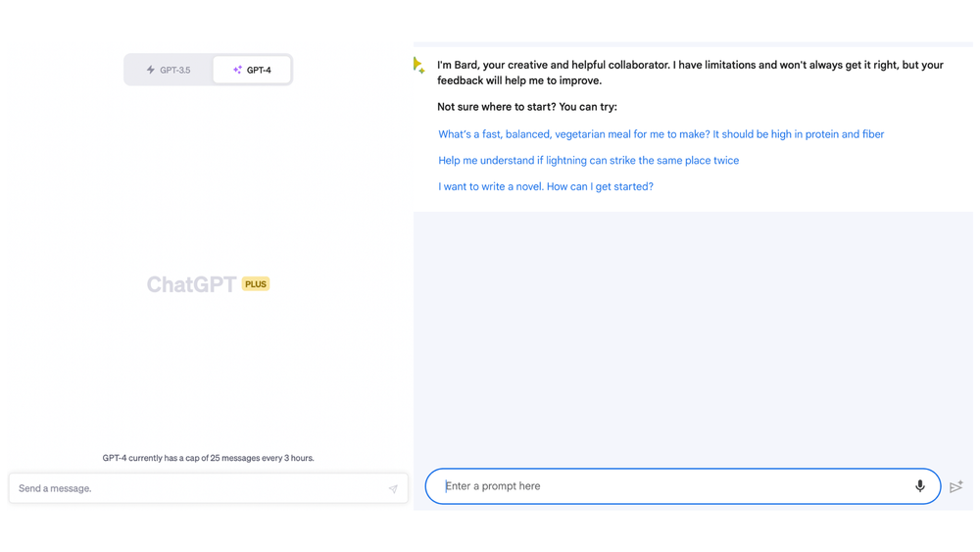
Task: Click the yellow PLUS badge
Action: click(x=256, y=284)
